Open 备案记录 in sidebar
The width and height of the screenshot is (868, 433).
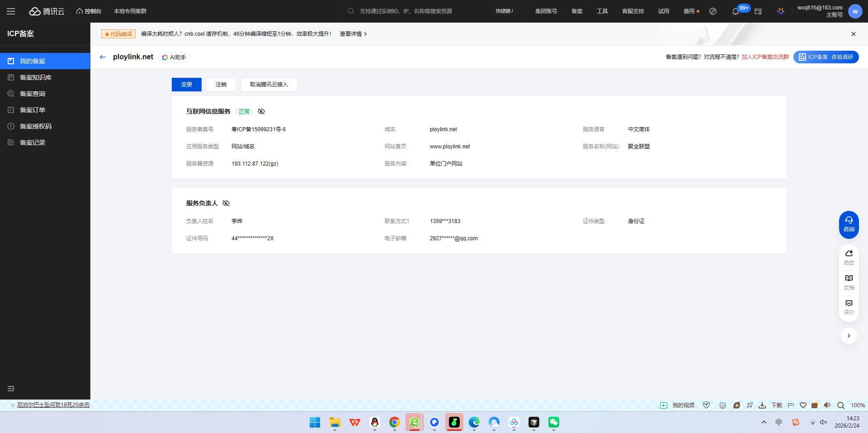point(45,143)
